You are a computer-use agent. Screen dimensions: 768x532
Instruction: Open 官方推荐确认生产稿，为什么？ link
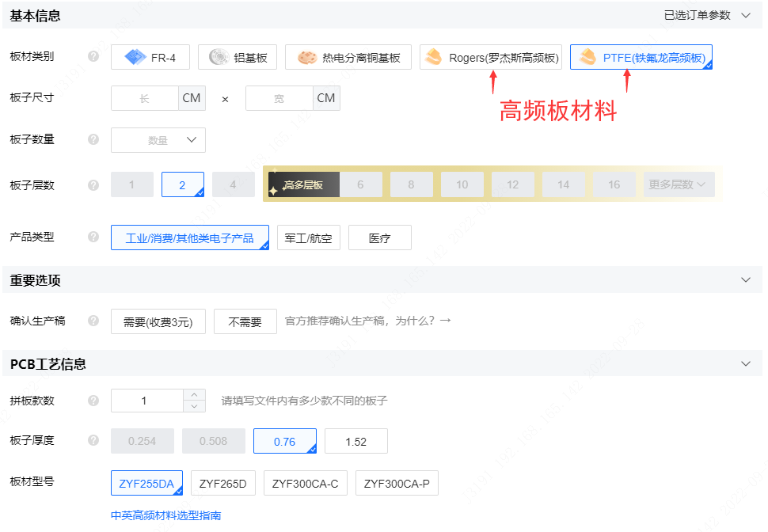click(368, 321)
